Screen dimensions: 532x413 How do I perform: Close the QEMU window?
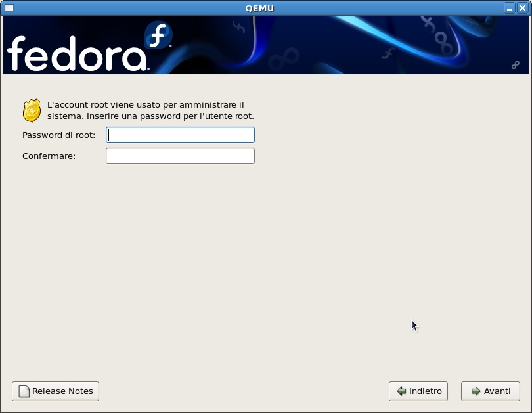[x=523, y=8]
